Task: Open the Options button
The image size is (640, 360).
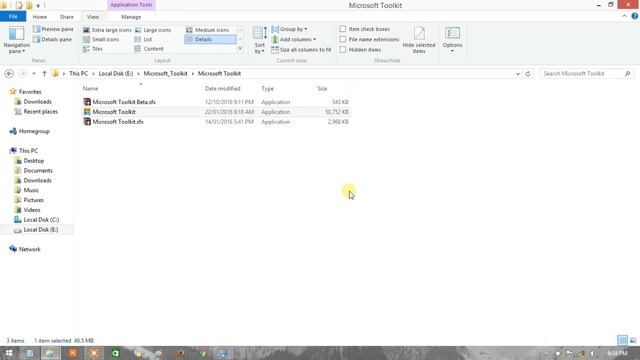Action: (x=452, y=40)
